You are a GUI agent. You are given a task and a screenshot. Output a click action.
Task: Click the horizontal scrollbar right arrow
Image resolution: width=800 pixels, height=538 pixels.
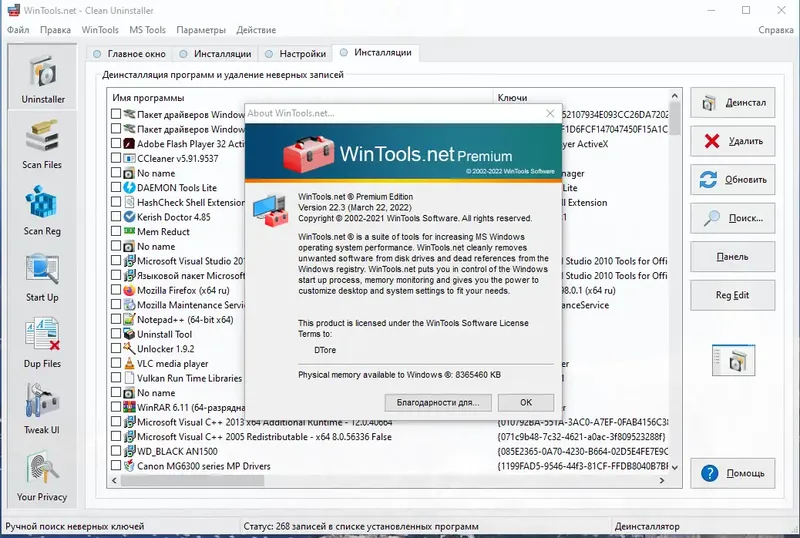662,480
